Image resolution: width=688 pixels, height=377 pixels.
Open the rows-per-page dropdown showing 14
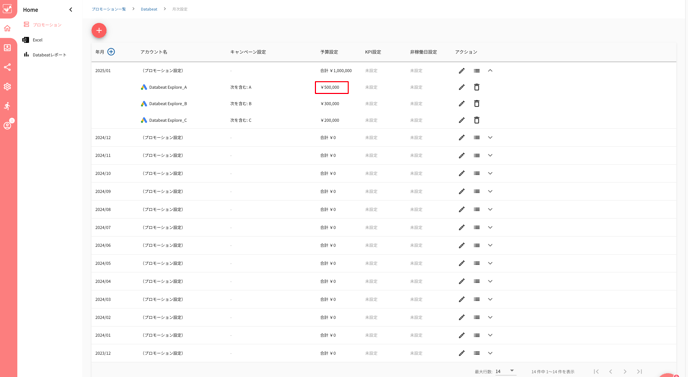tap(505, 371)
